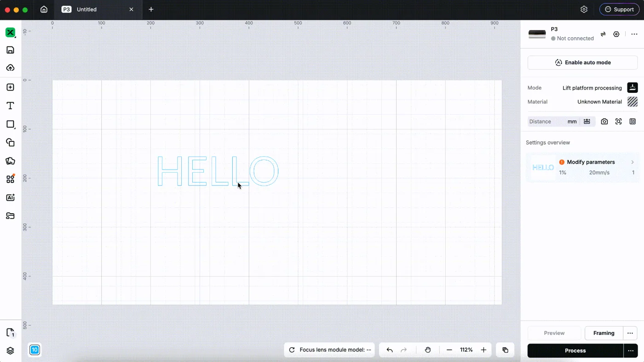Select the blue layer color 10 swatch
This screenshot has width=644, height=362.
pos(34,350)
